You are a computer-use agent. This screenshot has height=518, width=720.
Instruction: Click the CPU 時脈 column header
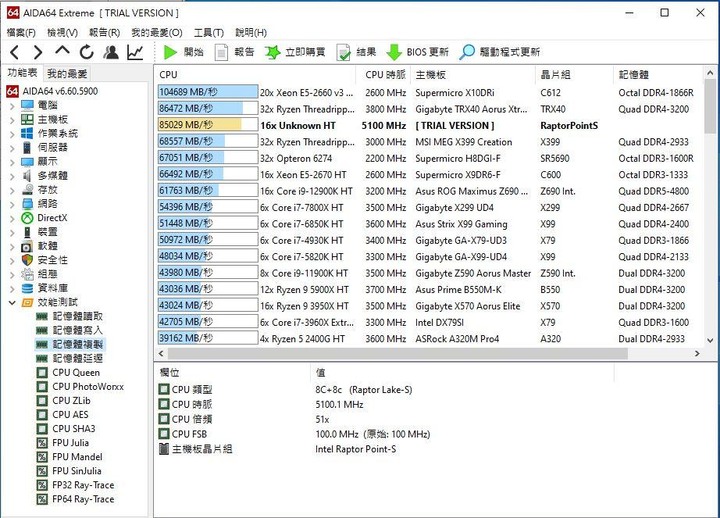382,74
